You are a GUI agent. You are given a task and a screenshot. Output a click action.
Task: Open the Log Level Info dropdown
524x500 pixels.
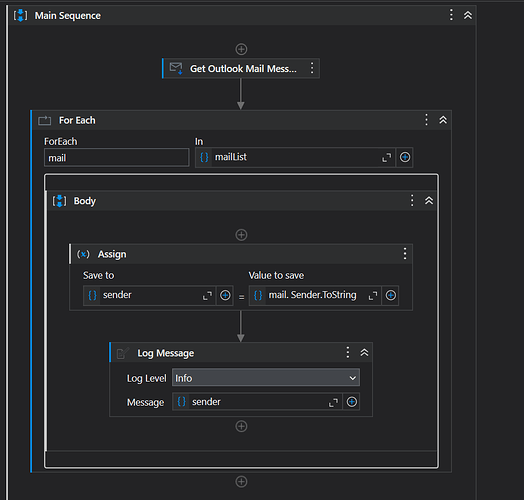click(266, 378)
